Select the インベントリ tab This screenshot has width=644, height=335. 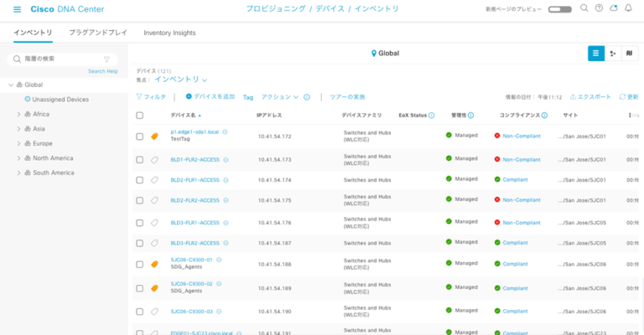[33, 33]
